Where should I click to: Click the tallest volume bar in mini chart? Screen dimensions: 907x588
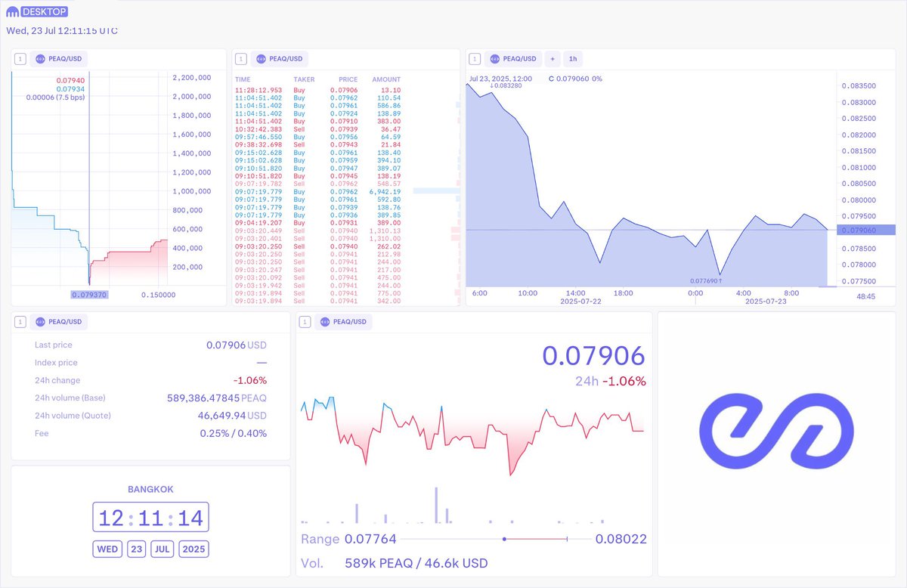[x=436, y=505]
